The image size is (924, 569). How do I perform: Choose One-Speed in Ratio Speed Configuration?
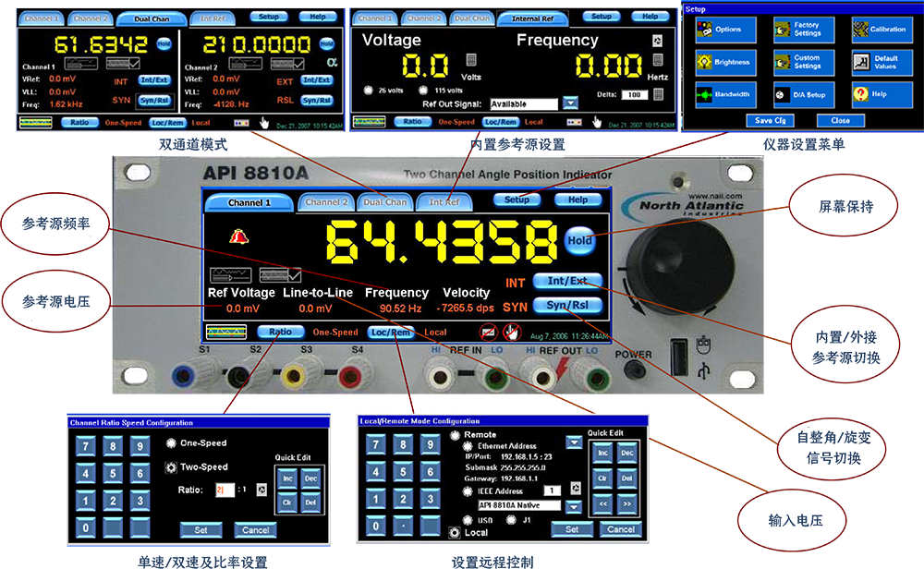pyautogui.click(x=171, y=443)
